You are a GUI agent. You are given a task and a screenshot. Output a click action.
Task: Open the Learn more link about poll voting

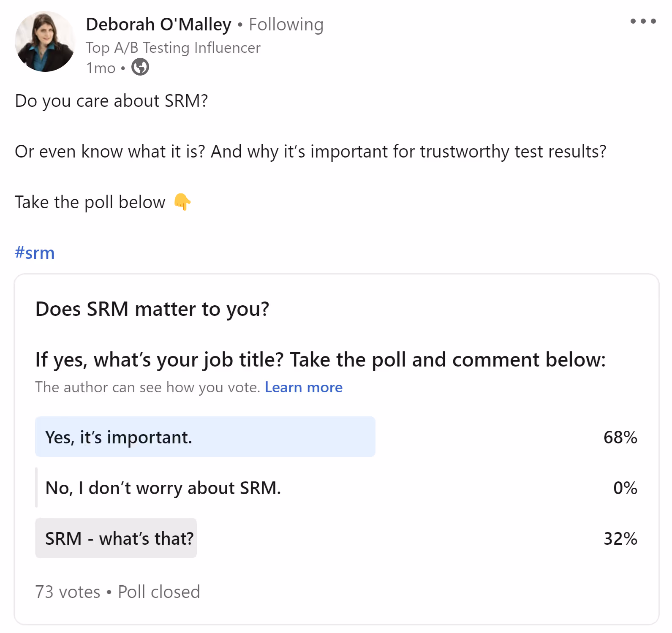304,387
